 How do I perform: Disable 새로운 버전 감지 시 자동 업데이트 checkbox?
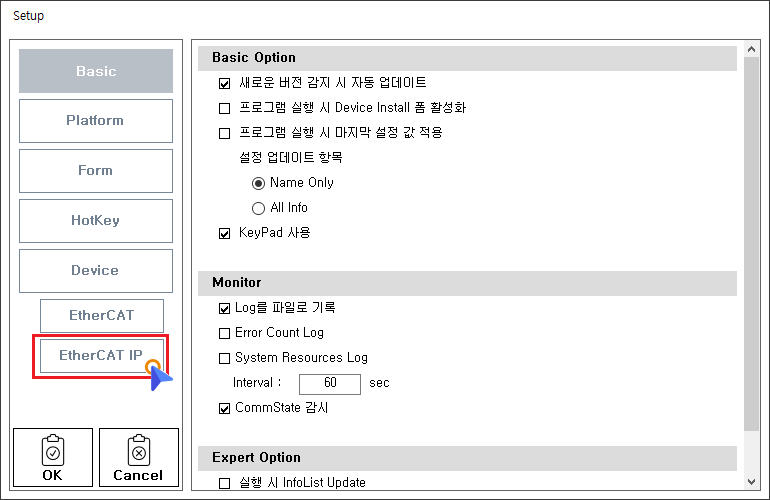pyautogui.click(x=224, y=83)
